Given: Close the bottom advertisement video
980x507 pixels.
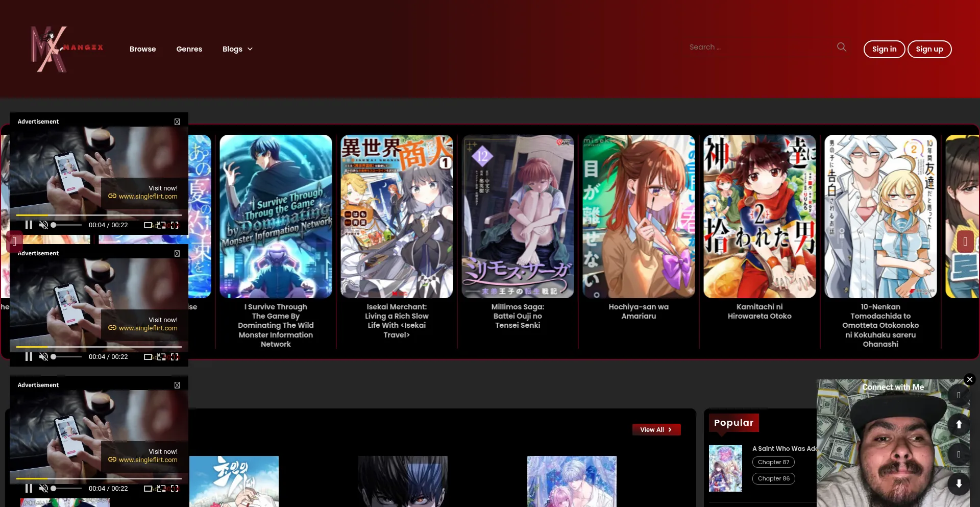Looking at the screenshot, I should coord(177,385).
